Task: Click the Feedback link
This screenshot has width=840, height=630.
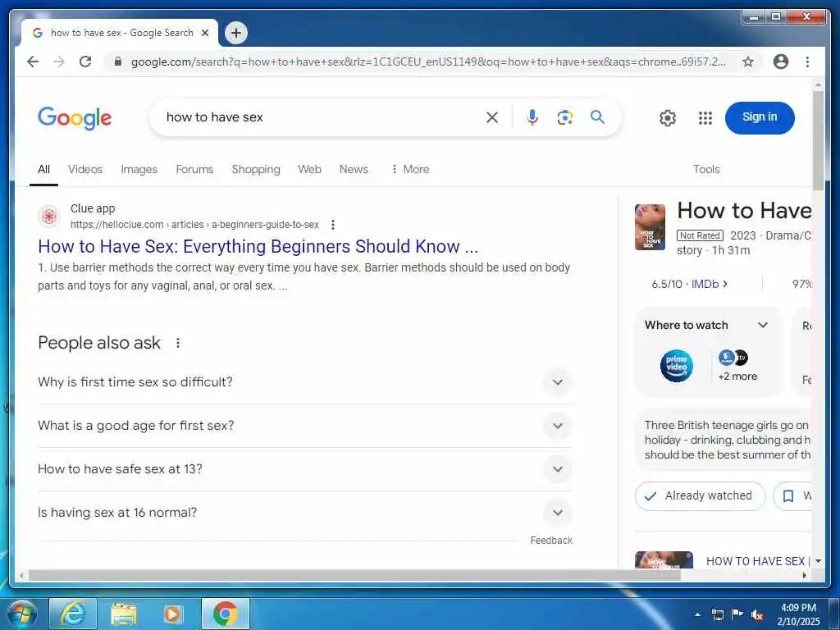Action: tap(551, 541)
